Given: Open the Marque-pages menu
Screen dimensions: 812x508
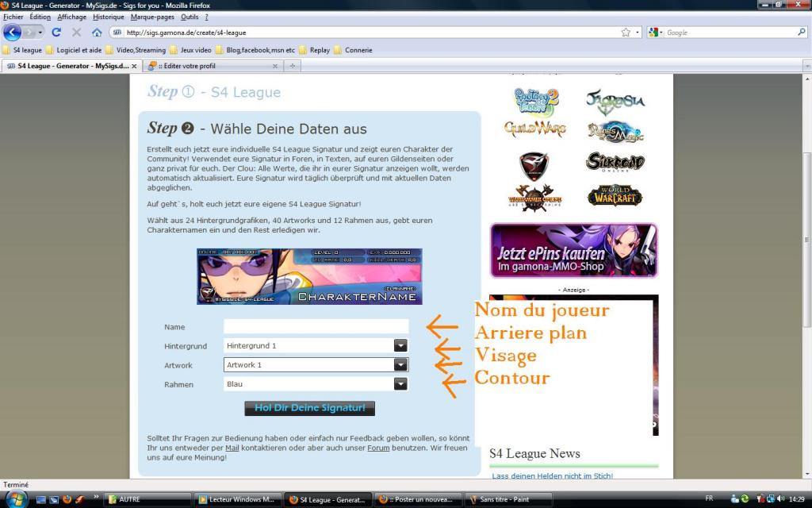Looking at the screenshot, I should (x=152, y=17).
